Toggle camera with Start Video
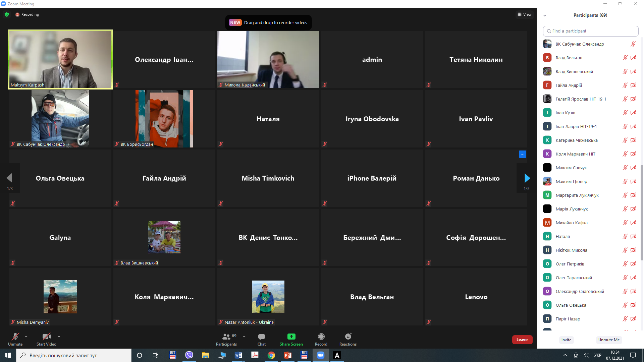The width and height of the screenshot is (644, 362). point(46,337)
